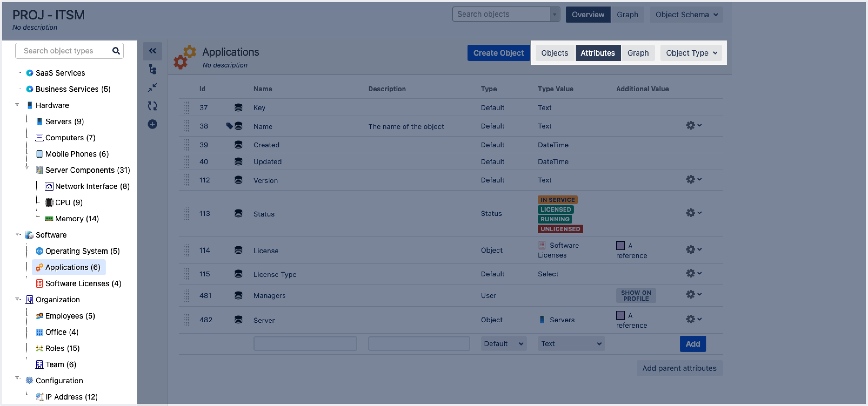This screenshot has width=868, height=406.
Task: Add a new object type via the plus icon
Action: tap(152, 124)
